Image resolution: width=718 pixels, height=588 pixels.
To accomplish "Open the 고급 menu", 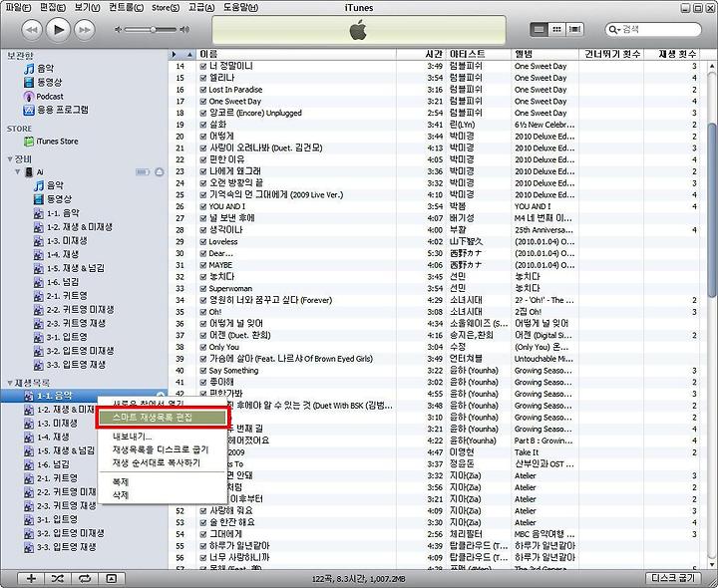I will [201, 7].
